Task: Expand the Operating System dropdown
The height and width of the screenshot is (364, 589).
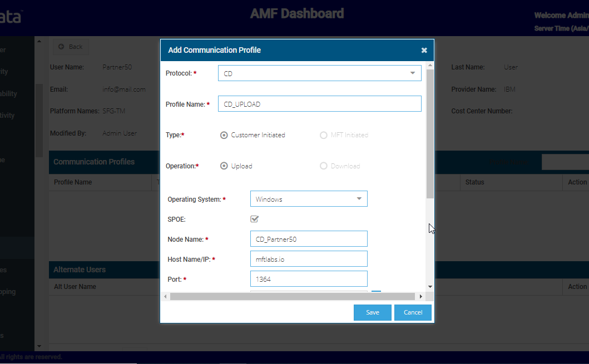Action: tap(309, 199)
